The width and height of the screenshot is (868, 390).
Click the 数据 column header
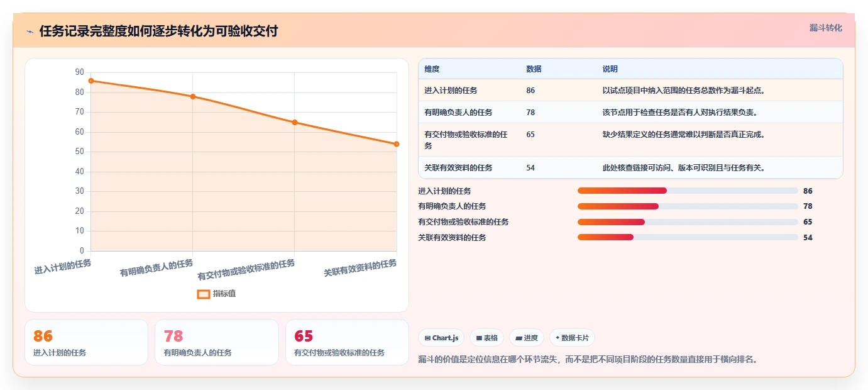coord(534,69)
